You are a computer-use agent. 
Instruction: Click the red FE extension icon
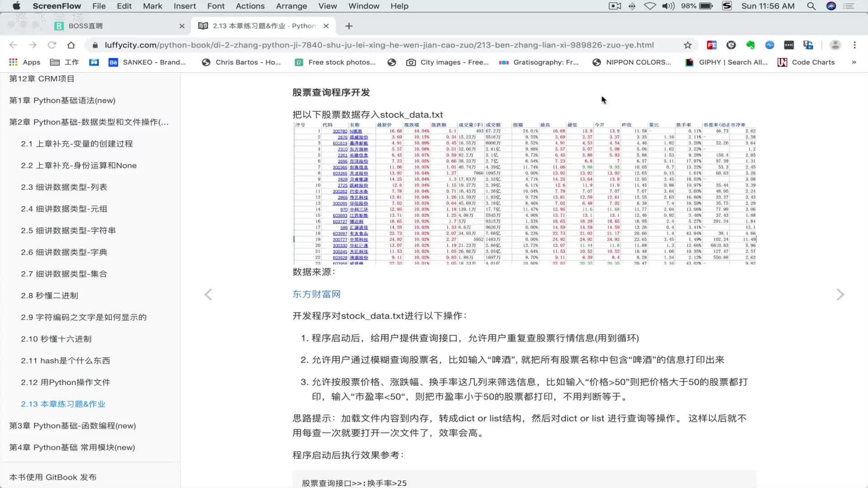pos(712,45)
